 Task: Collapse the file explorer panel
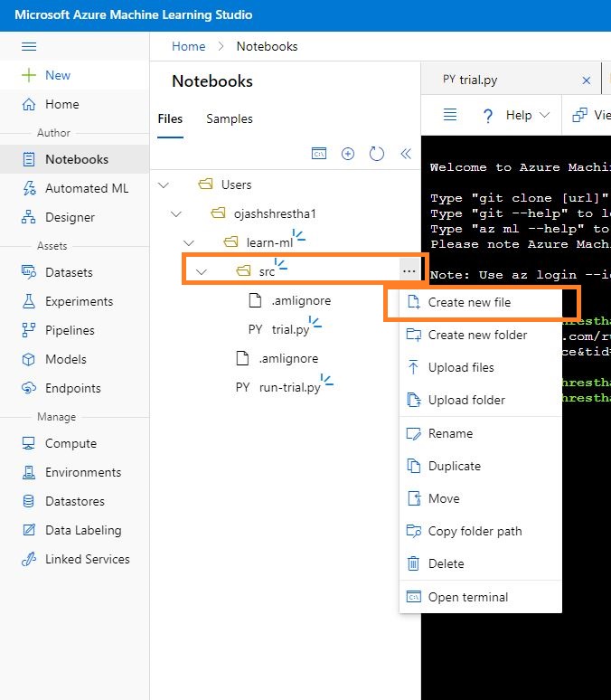click(406, 154)
